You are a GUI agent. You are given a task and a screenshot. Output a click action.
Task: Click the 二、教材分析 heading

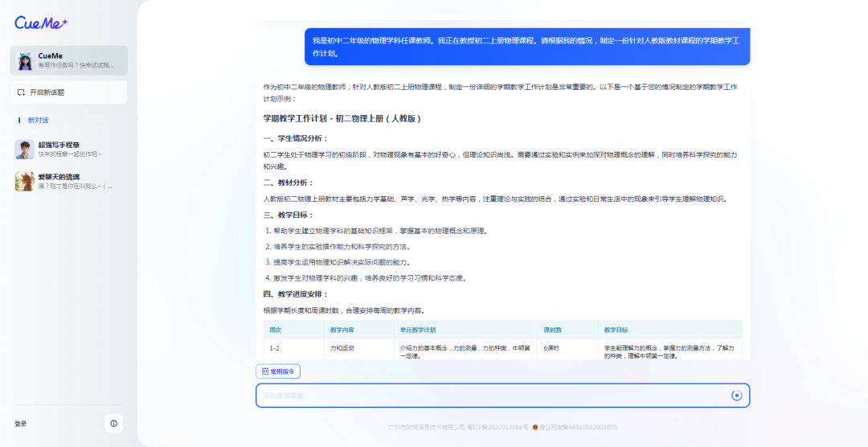coord(289,182)
